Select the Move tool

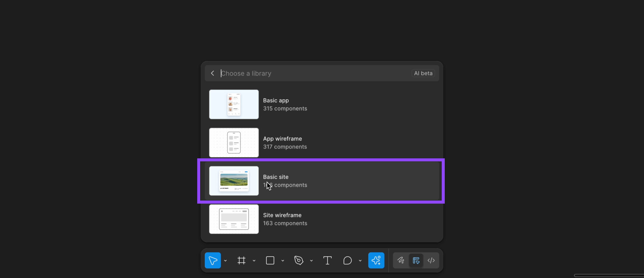tap(213, 260)
